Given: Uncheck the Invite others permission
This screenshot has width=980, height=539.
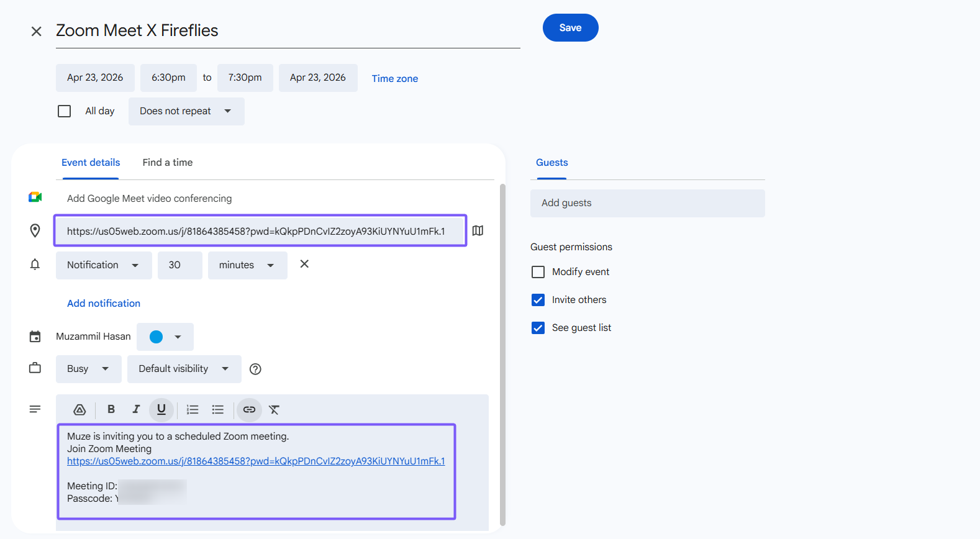Looking at the screenshot, I should point(538,300).
